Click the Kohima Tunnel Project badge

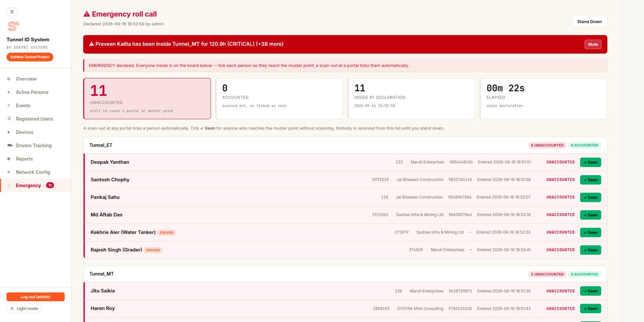(30, 57)
